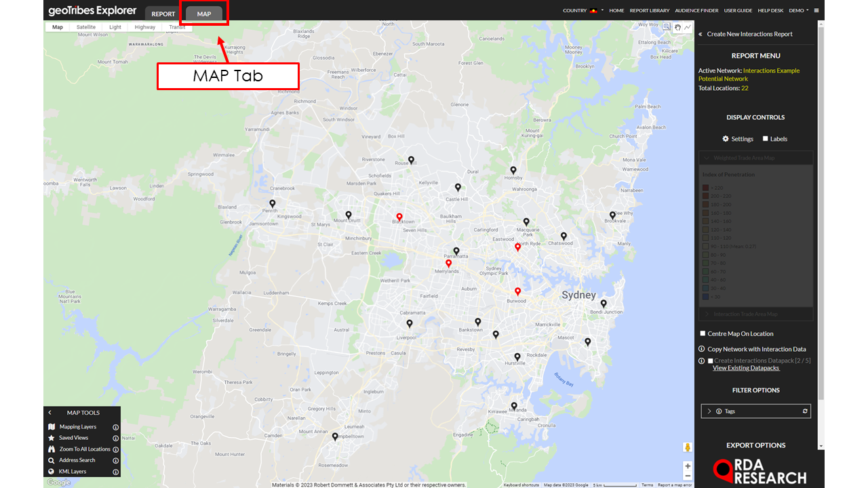This screenshot has width=868, height=488.
Task: Click the '90 - 110' legend swatch
Action: [705, 246]
